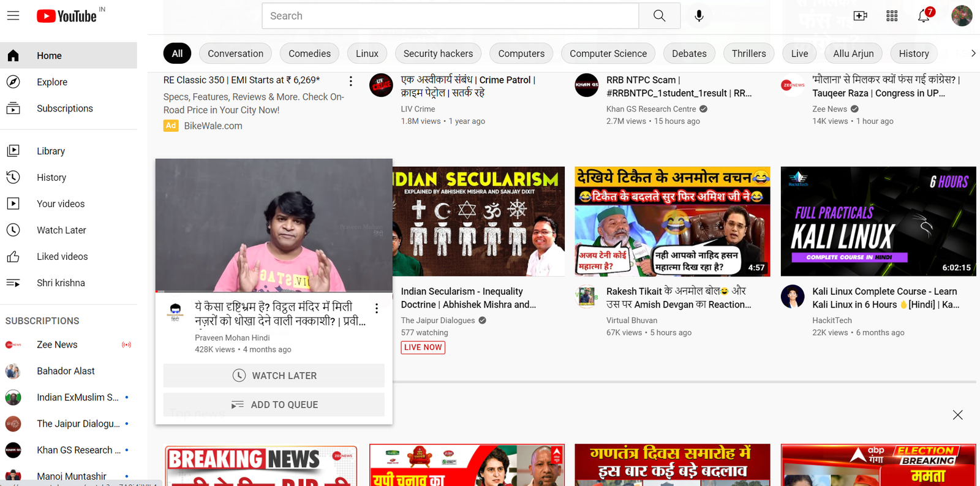This screenshot has height=486, width=980.
Task: Open abp Ganga election thumbnail
Action: pos(878,465)
